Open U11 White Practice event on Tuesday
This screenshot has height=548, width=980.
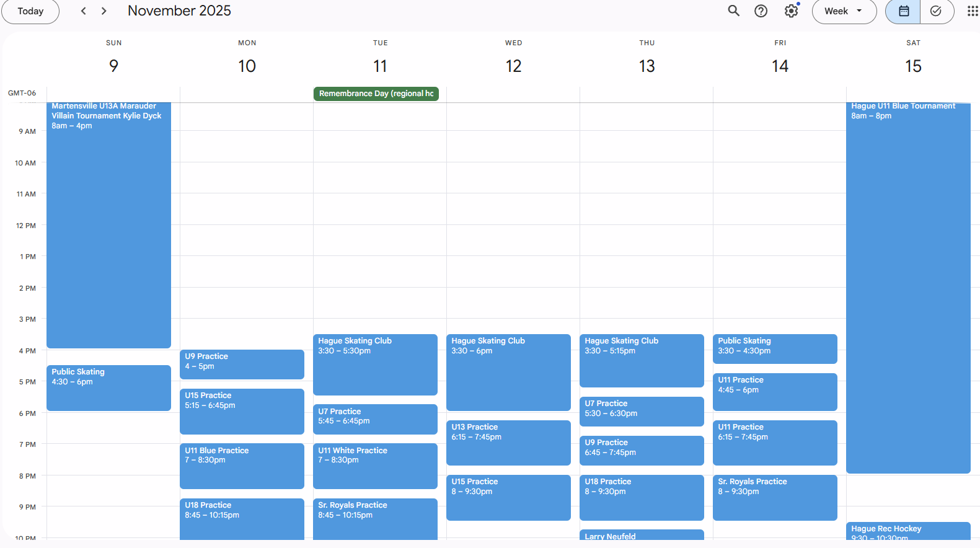[x=375, y=466]
